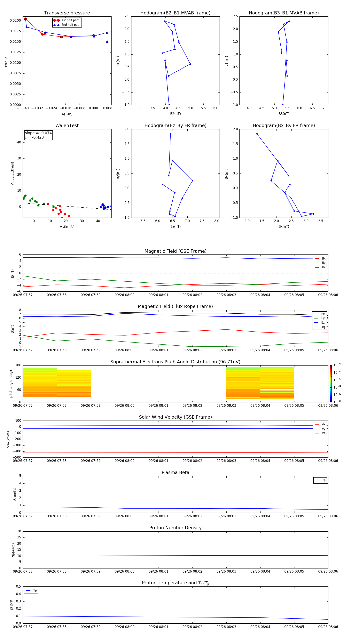This screenshot has height=644, width=351.
Task: Click the 'A(T·m)' x-axis label
Action: (x=67, y=114)
